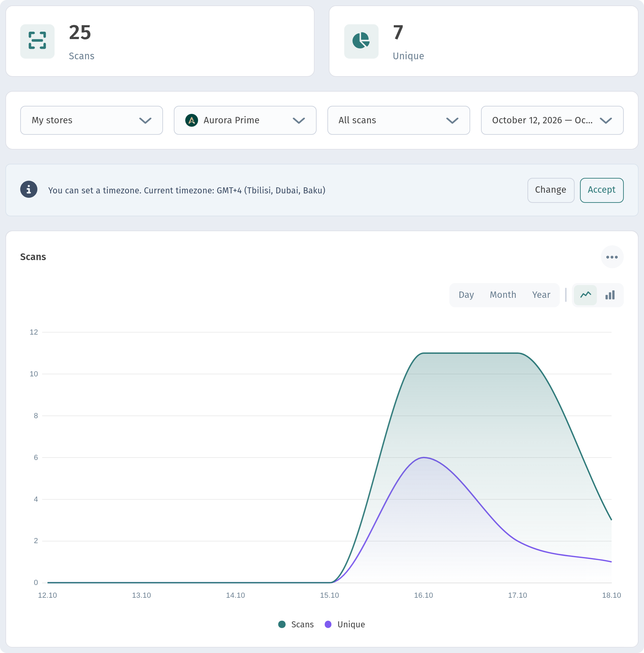
Task: Click the Unique pie chart icon
Action: [361, 41]
